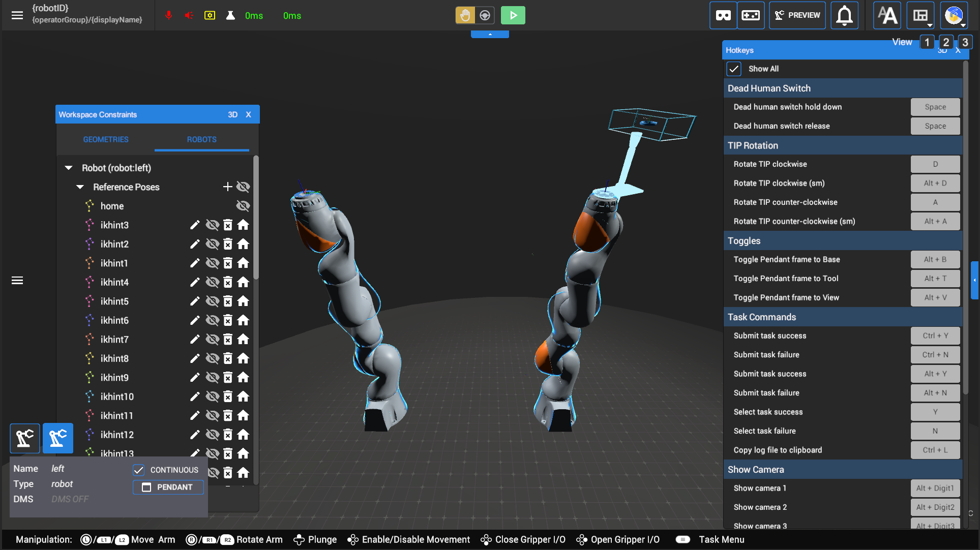
Task: Switch to View 2
Action: (946, 42)
